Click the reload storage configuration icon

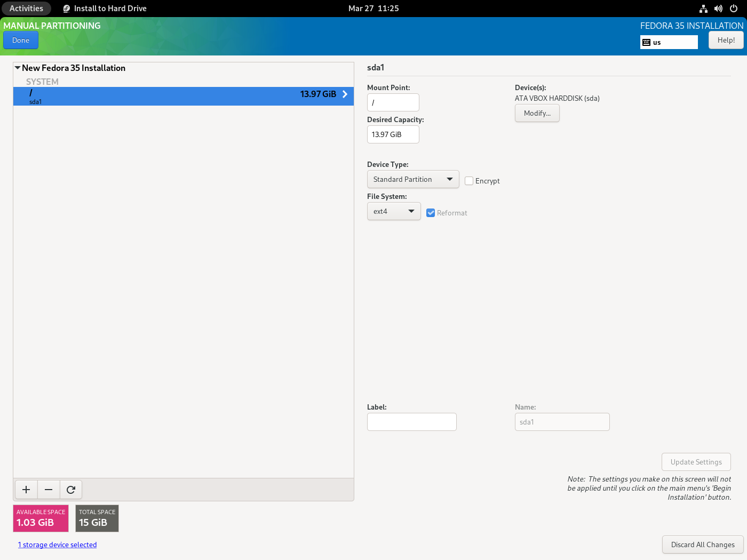[71, 490]
